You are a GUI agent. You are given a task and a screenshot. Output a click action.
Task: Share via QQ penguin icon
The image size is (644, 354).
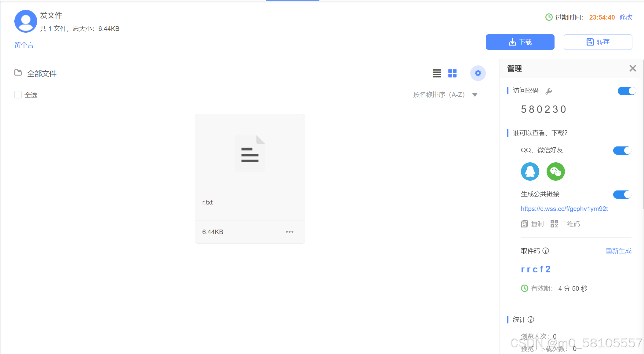pos(530,171)
